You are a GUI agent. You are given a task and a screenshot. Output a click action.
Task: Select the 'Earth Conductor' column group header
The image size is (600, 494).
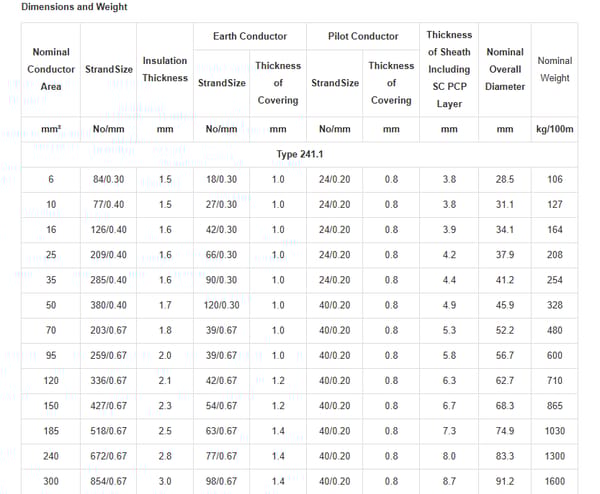point(249,37)
